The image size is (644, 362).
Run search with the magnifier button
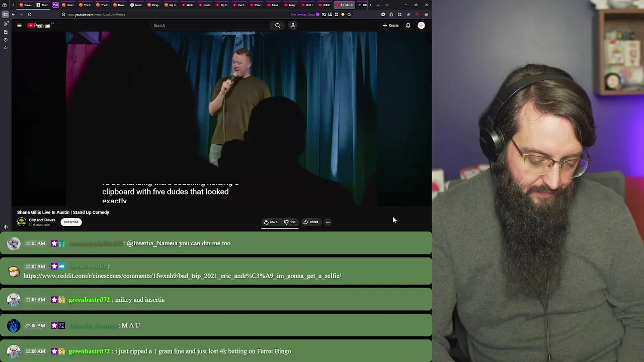pos(277,25)
